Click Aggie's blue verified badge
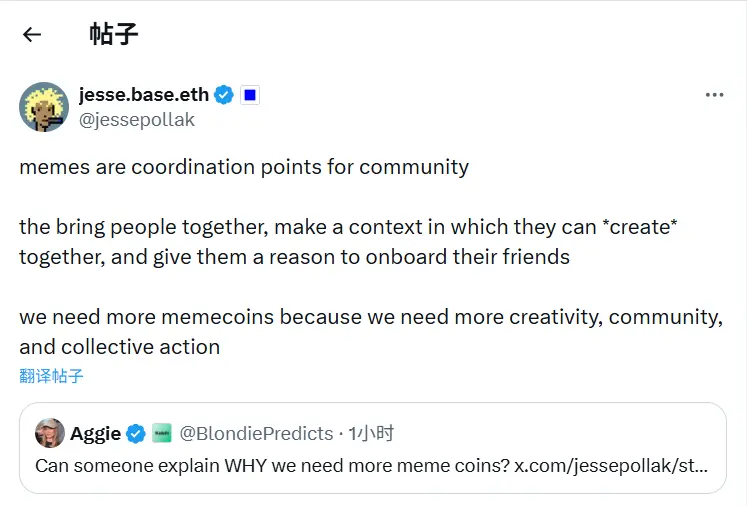 tap(136, 433)
